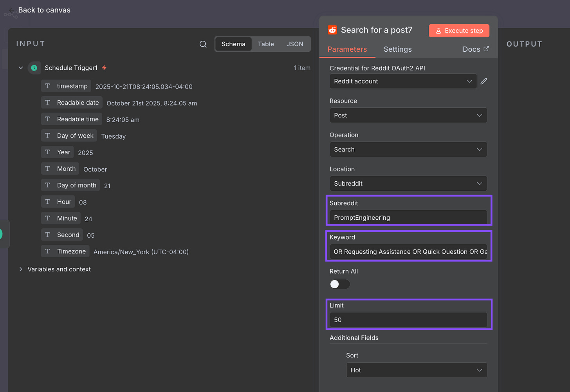This screenshot has width=570, height=392.
Task: Click the timestamp value 2025-10-21T08:24:05.034-04:00
Action: (144, 87)
